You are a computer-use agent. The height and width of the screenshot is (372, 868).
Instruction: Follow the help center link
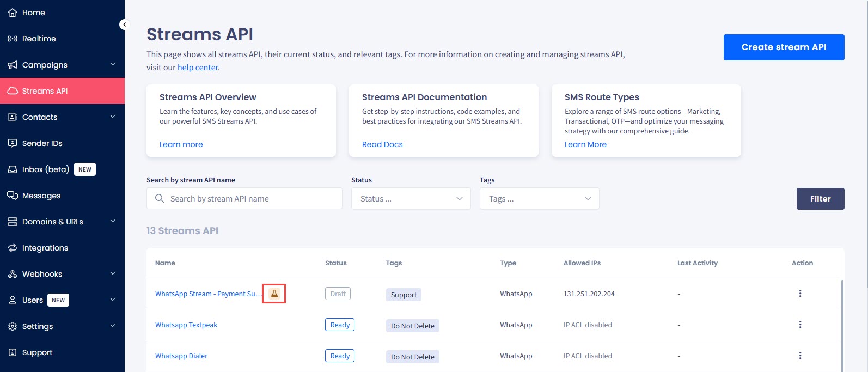point(198,68)
